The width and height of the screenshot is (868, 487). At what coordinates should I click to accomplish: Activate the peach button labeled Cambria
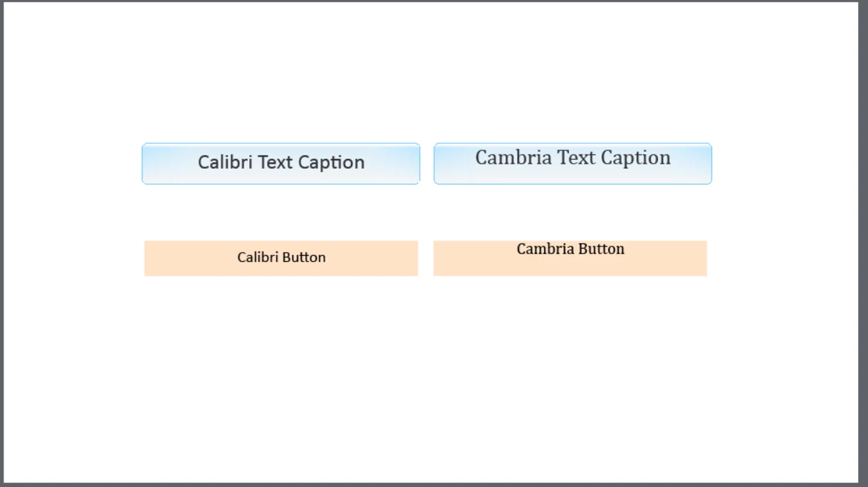tap(570, 258)
